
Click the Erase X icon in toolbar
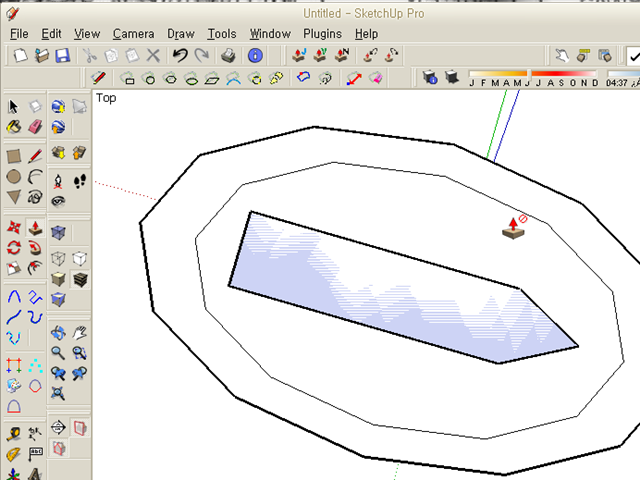point(153,56)
